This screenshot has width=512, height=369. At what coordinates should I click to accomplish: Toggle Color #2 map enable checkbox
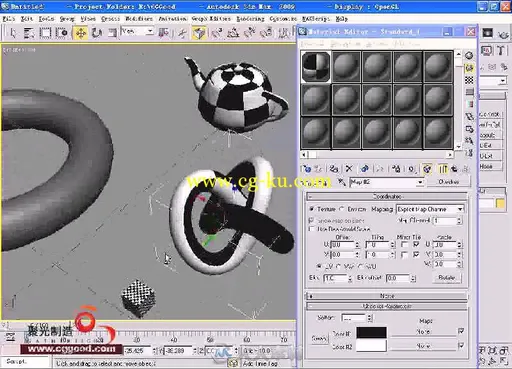(461, 346)
